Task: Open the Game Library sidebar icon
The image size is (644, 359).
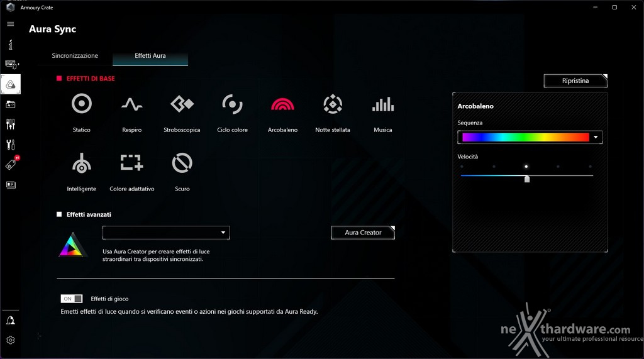Action: tap(11, 105)
